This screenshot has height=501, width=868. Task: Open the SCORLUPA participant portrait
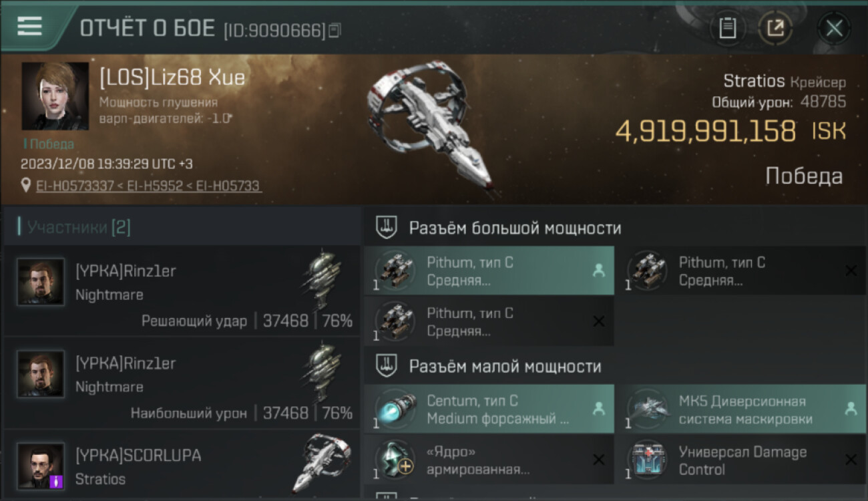(x=41, y=466)
